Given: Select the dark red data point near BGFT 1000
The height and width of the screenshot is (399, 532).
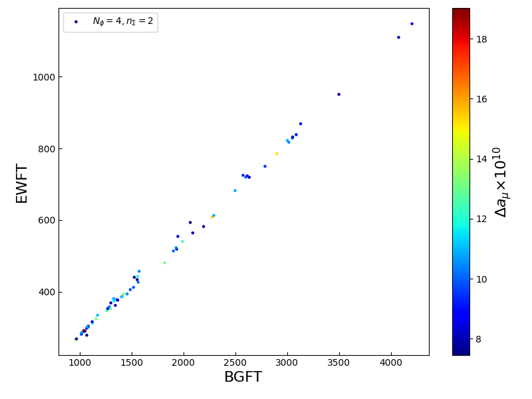Looking at the screenshot, I should [x=84, y=331].
